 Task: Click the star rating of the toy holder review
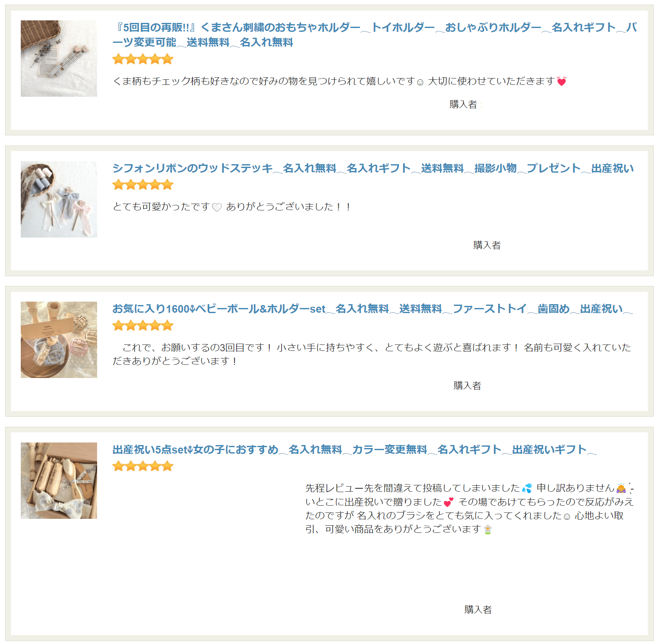pos(143,59)
